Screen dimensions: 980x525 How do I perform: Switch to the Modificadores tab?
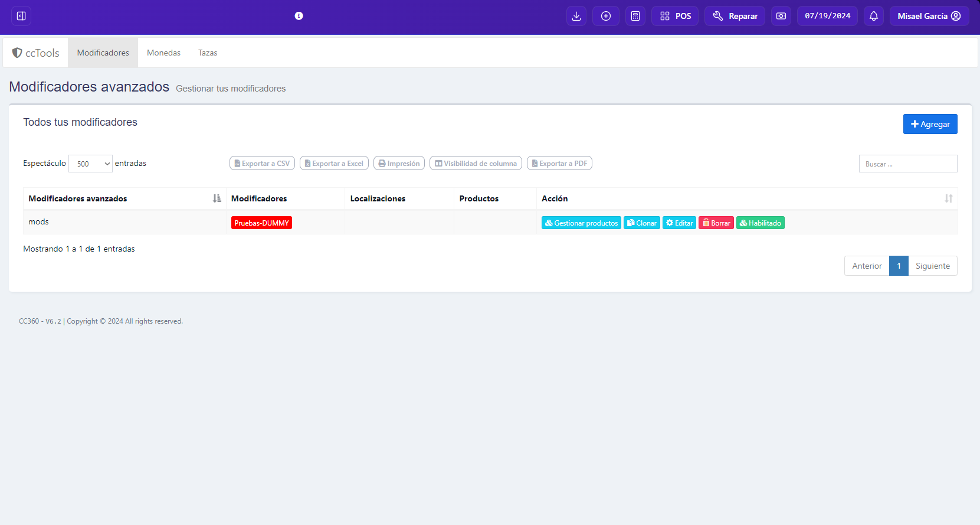pos(103,53)
